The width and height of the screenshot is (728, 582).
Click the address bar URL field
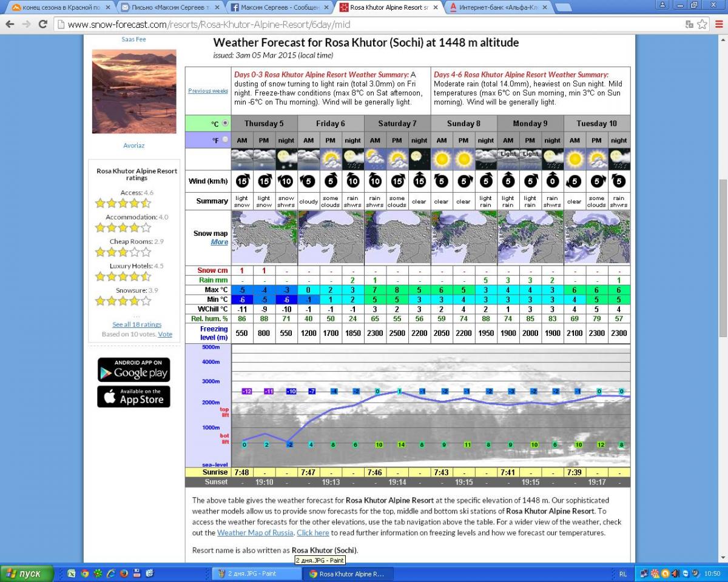[x=370, y=25]
